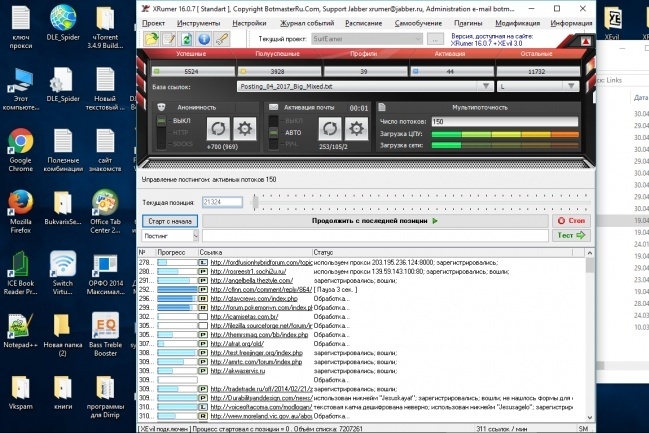Screen dimensions: 649x433
Task: Open the Инструменты menu
Action: (198, 23)
